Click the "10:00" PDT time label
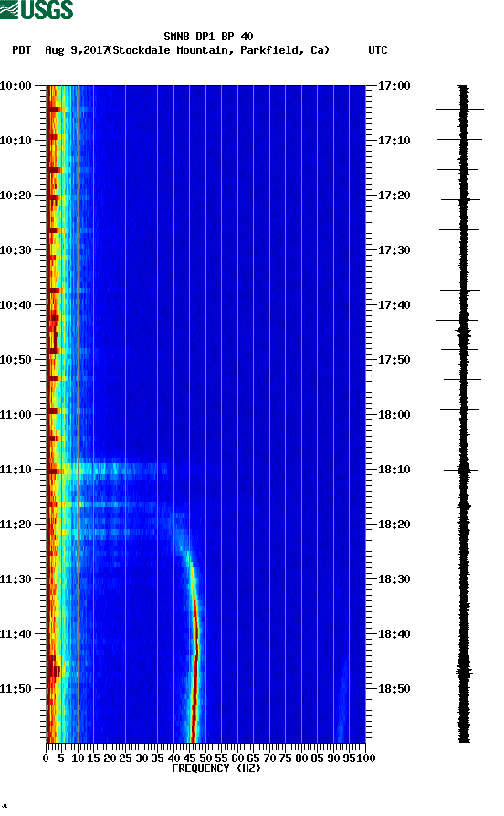This screenshot has width=504, height=816. 16,85
